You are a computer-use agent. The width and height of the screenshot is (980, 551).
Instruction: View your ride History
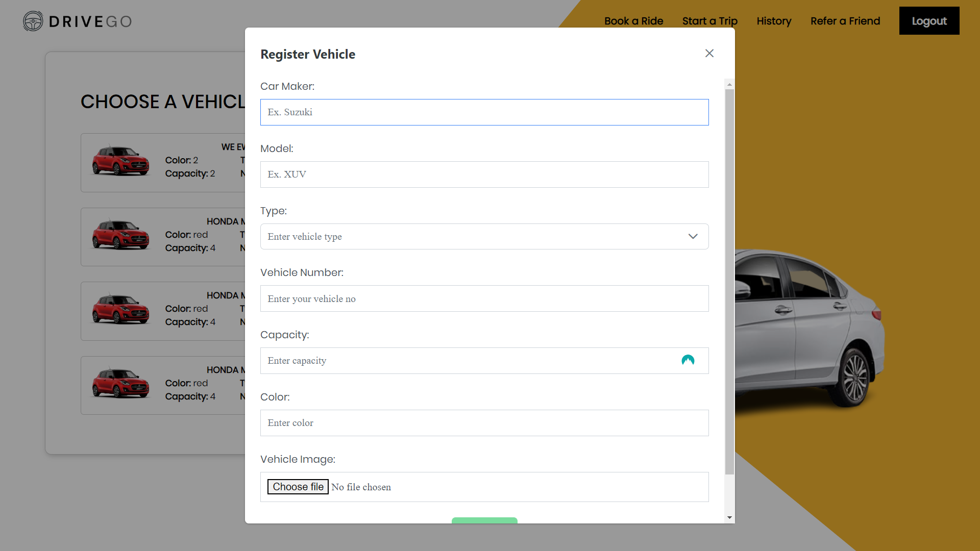[x=774, y=21]
